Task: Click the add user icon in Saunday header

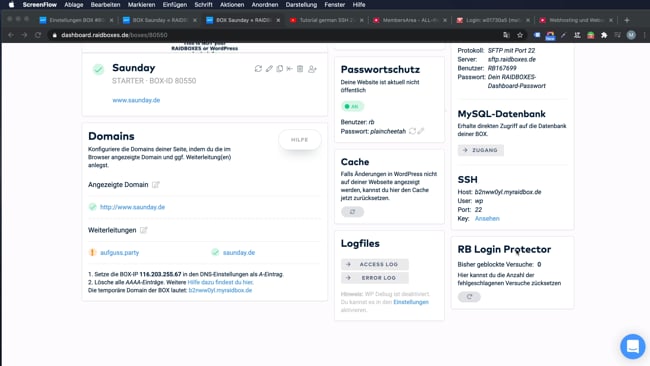Action: [312, 69]
